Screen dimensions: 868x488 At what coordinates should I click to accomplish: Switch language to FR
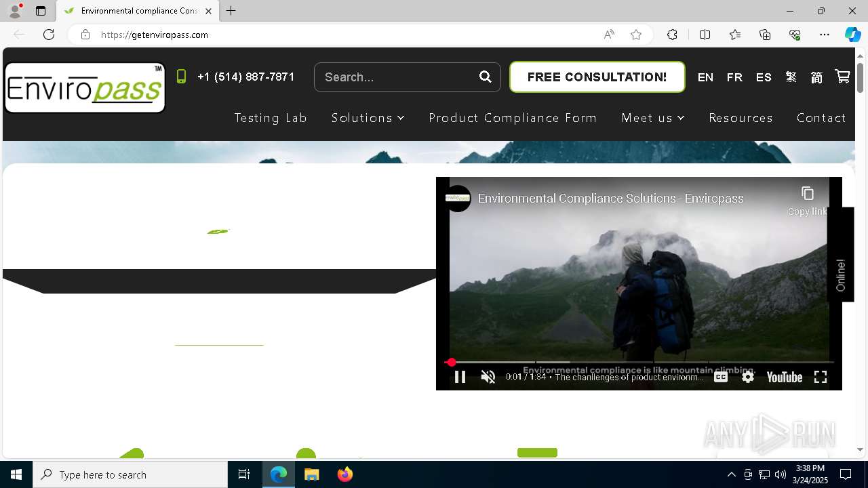coord(734,77)
